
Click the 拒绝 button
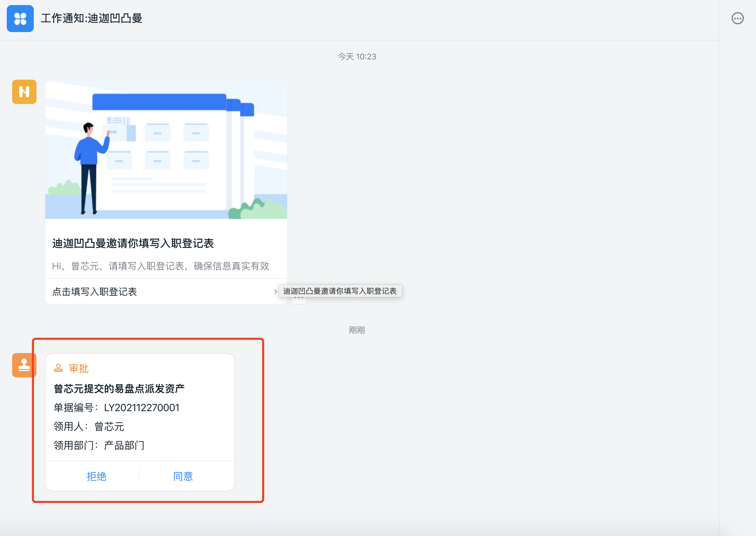pos(96,476)
